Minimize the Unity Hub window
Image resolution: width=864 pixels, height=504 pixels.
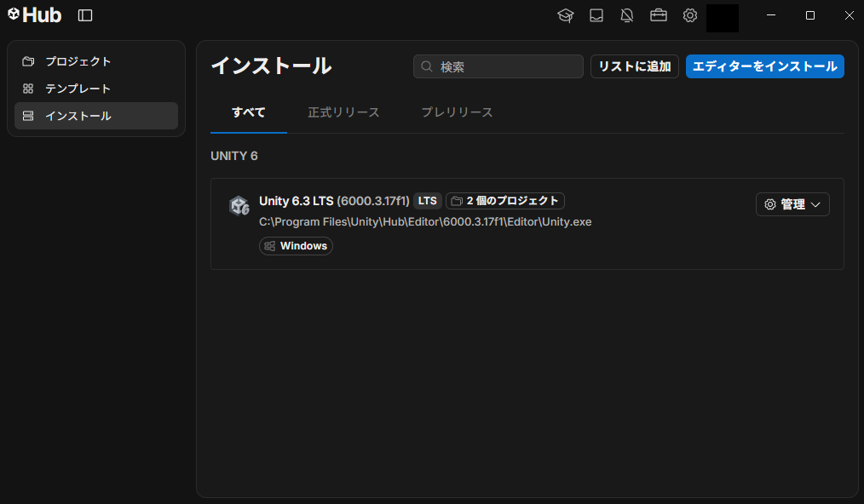(x=771, y=15)
